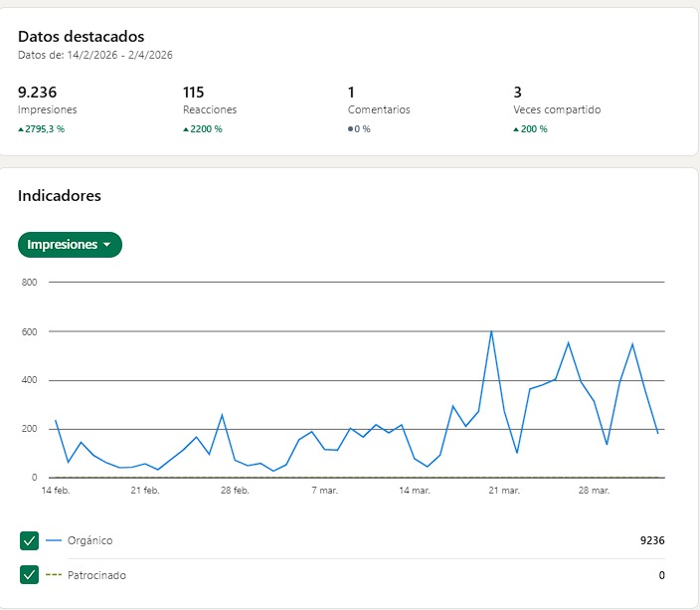Click the 14 feb. axis label
Screen dimensions: 700x610
tap(55, 491)
